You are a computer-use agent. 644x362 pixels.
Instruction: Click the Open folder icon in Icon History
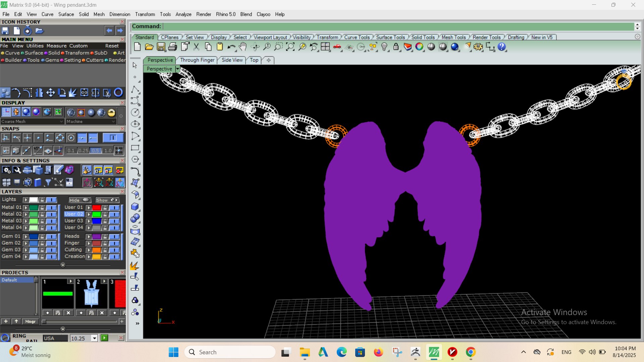click(39, 31)
